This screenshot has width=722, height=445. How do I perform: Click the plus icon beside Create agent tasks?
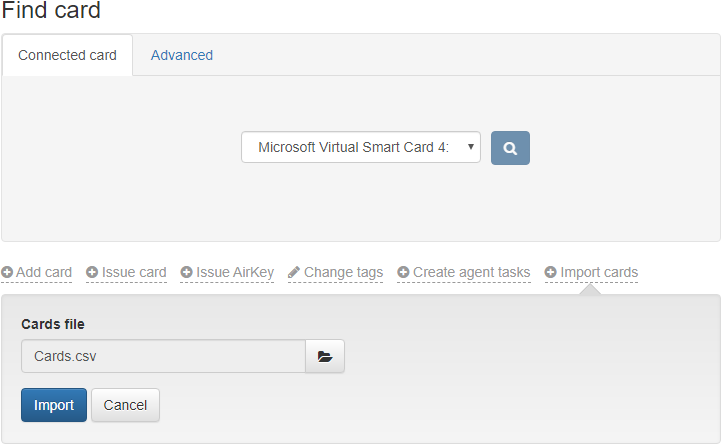[x=403, y=272]
